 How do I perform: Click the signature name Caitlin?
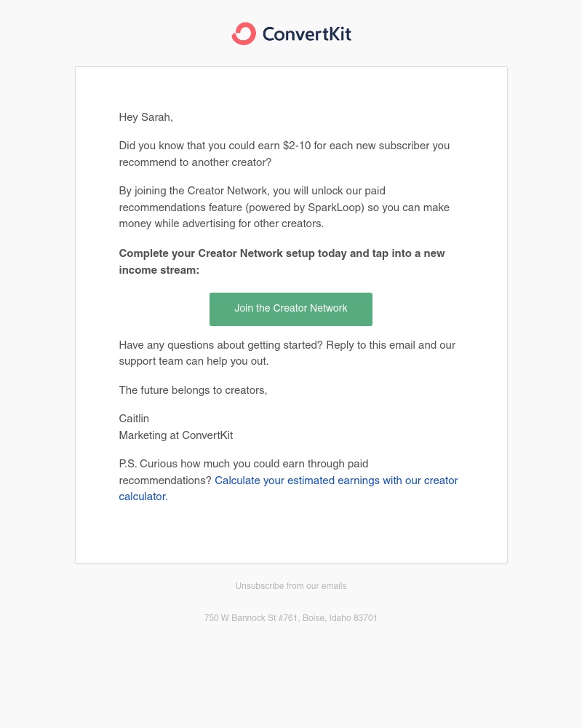[x=134, y=419]
